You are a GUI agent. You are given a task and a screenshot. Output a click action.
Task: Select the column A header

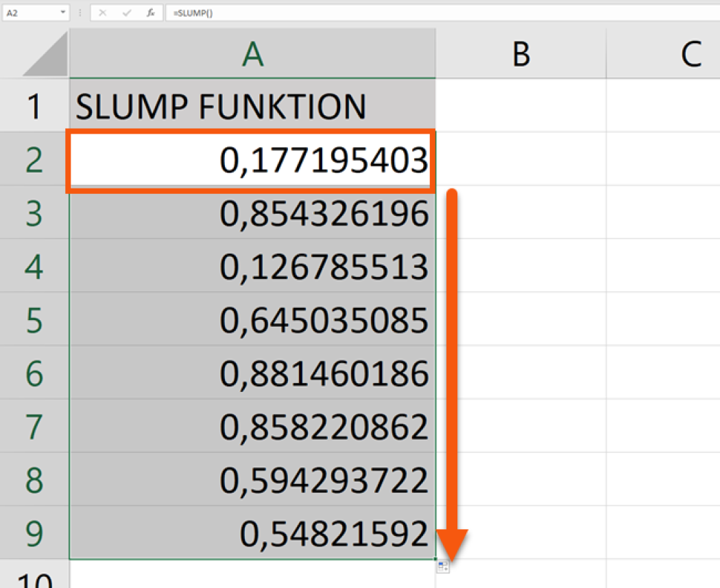click(252, 53)
